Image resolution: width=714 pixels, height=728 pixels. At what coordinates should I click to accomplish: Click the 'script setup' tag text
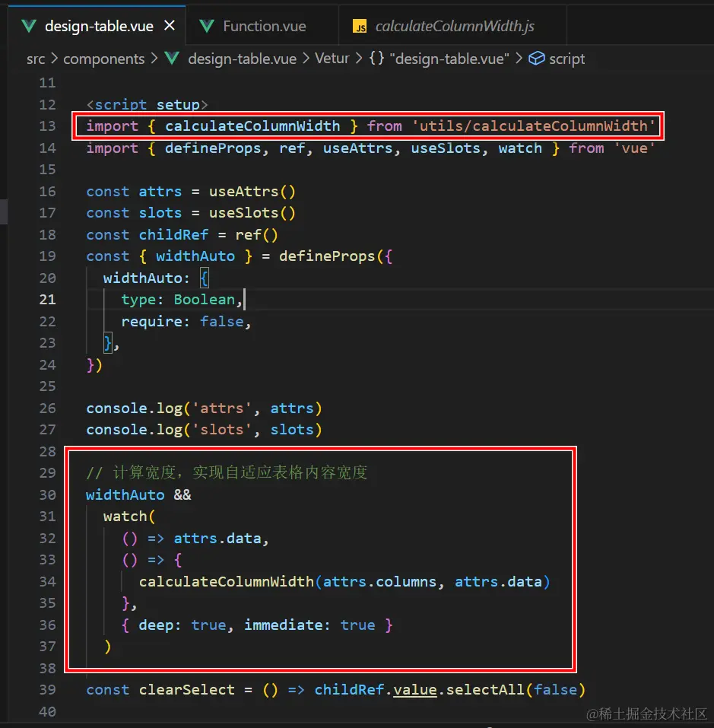(x=148, y=104)
